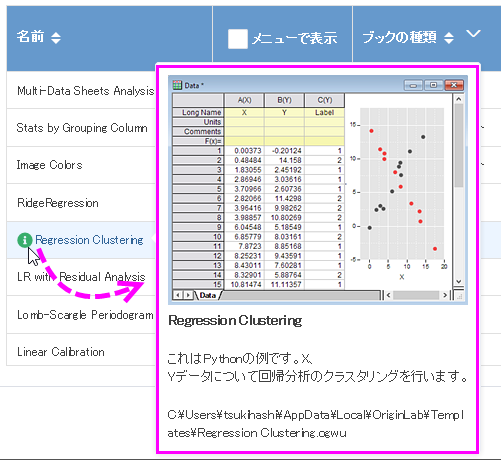
Task: Click the preview window restore icon
Action: [433, 85]
